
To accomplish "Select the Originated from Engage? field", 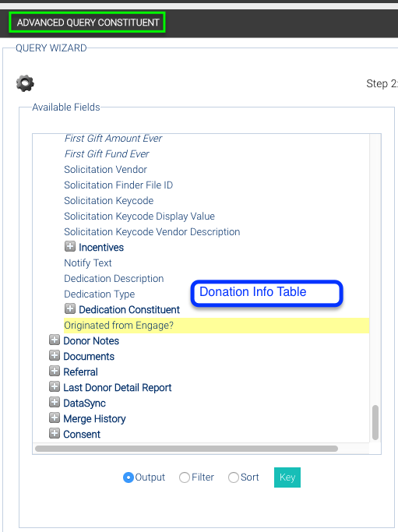I will 217,326.
